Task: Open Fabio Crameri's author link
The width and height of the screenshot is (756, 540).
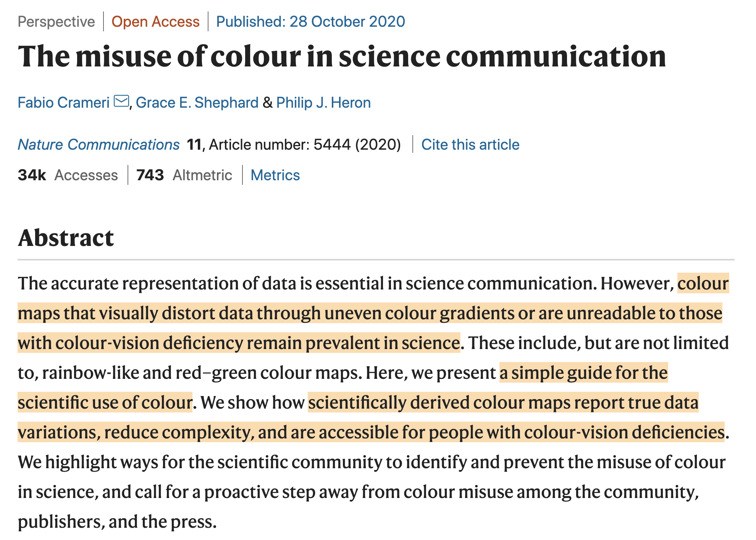Action: tap(64, 103)
